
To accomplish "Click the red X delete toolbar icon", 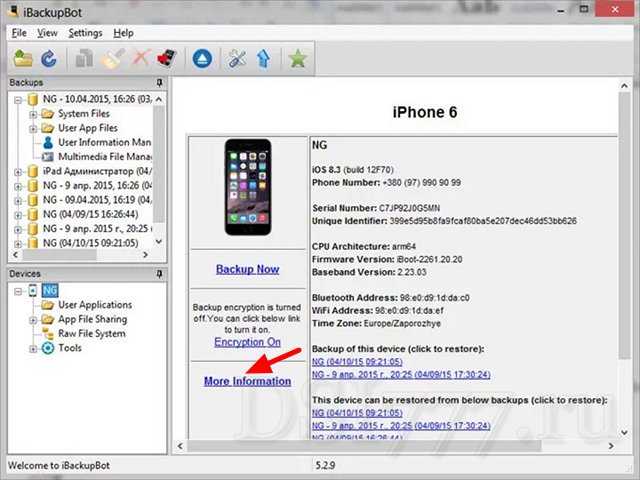I will [141, 58].
